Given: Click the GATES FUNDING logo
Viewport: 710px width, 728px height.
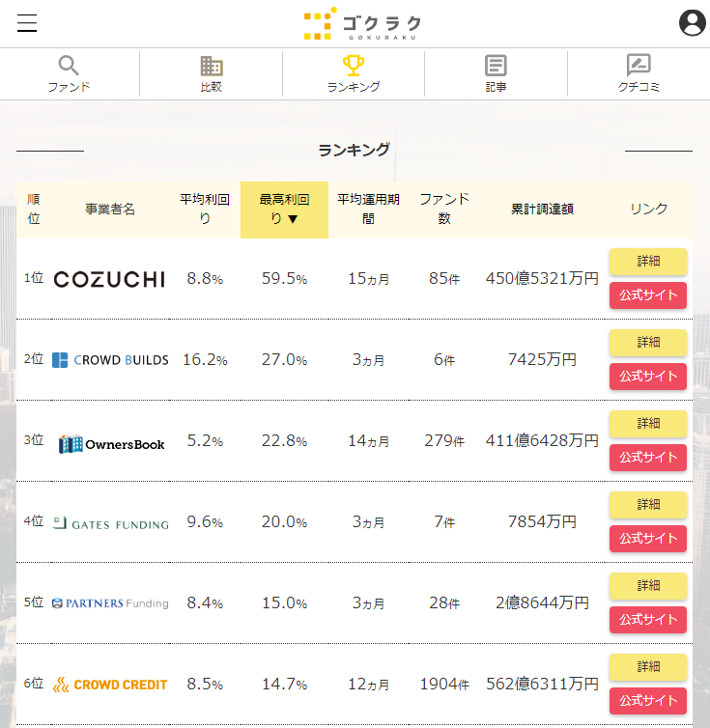Looking at the screenshot, I should (x=110, y=523).
